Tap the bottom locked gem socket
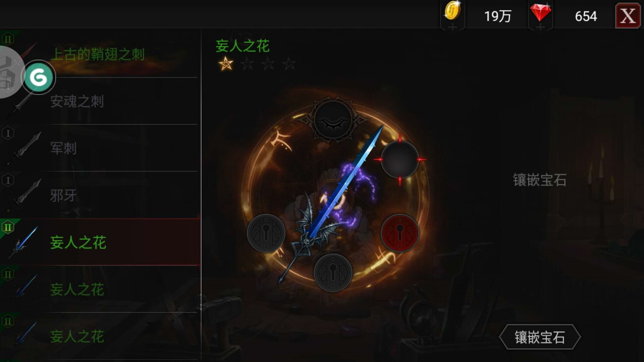The height and width of the screenshot is (362, 644). tap(333, 273)
